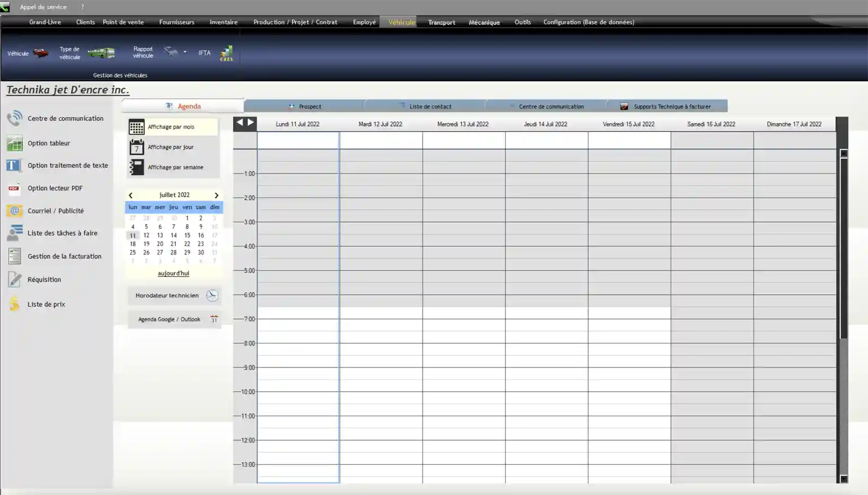This screenshot has width=868, height=495.
Task: Expand the Rapport véhicule dropdown arrow
Action: tap(185, 52)
